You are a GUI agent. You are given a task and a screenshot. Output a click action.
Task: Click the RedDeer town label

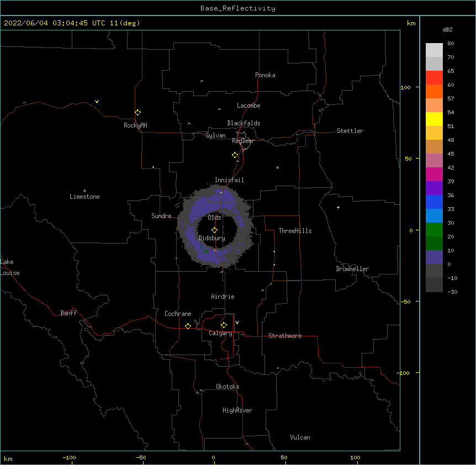coord(243,141)
